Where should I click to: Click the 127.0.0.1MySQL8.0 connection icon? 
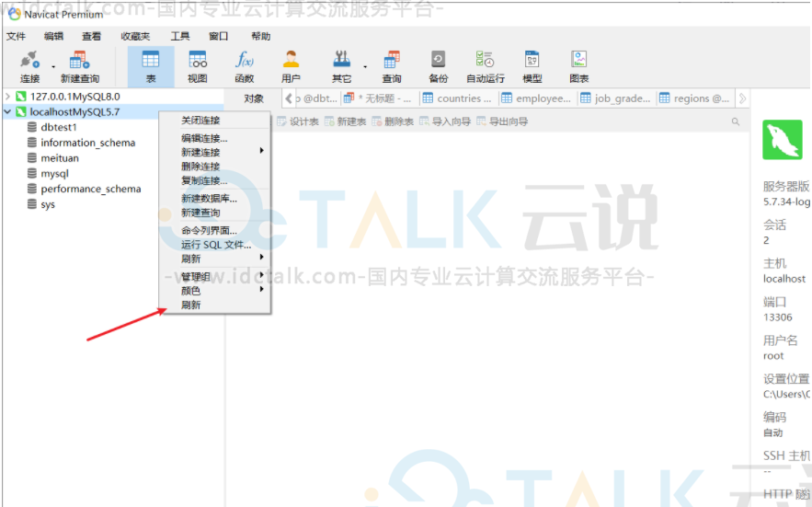click(21, 97)
